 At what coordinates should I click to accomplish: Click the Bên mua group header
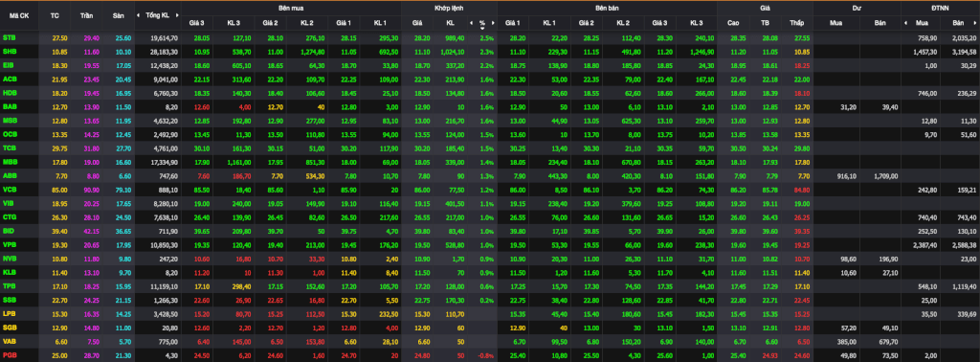(x=291, y=7)
